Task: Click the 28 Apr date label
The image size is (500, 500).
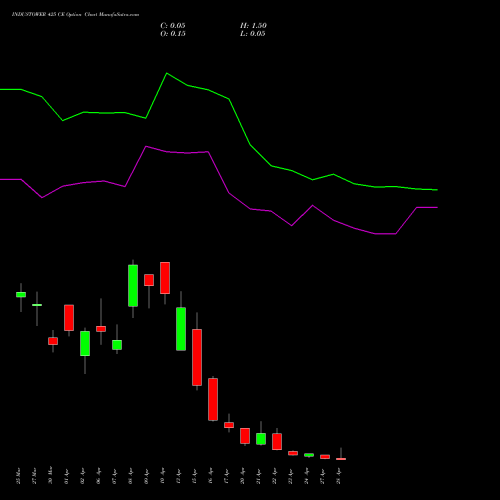Action: click(338, 476)
